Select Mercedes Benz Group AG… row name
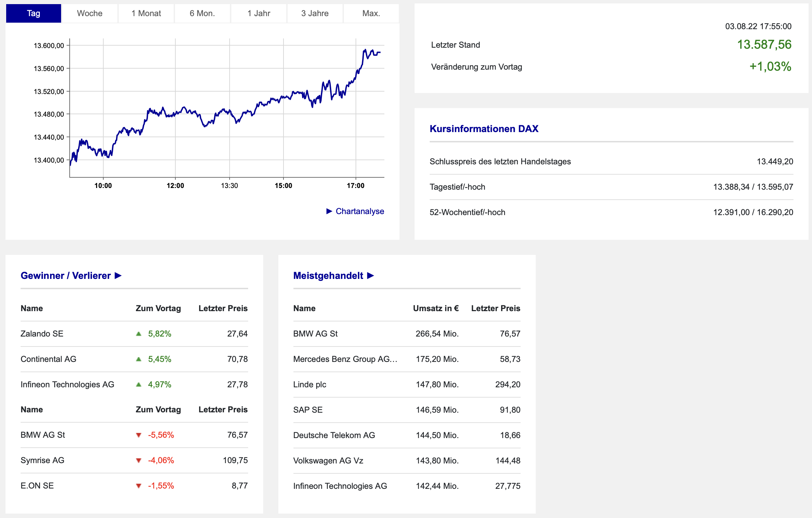 click(x=345, y=359)
